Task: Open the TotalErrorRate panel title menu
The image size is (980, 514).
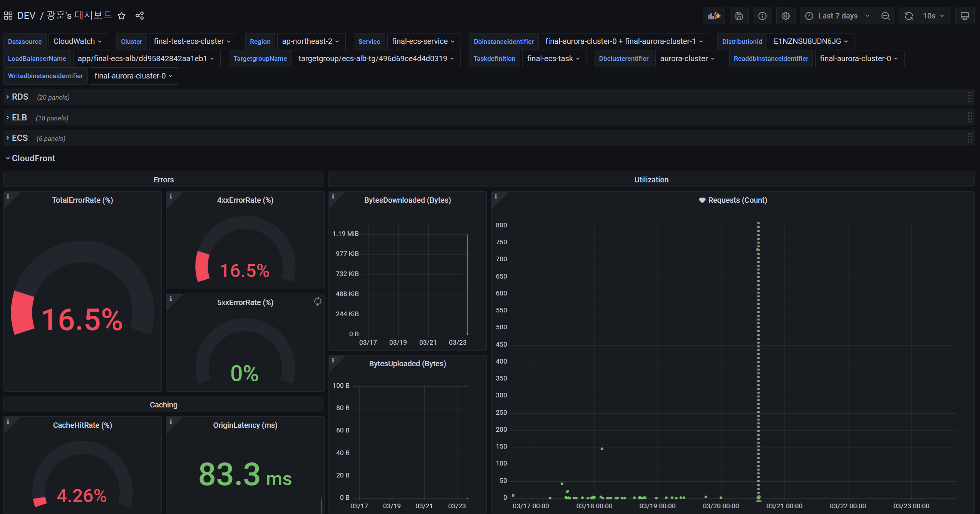Action: [82, 200]
